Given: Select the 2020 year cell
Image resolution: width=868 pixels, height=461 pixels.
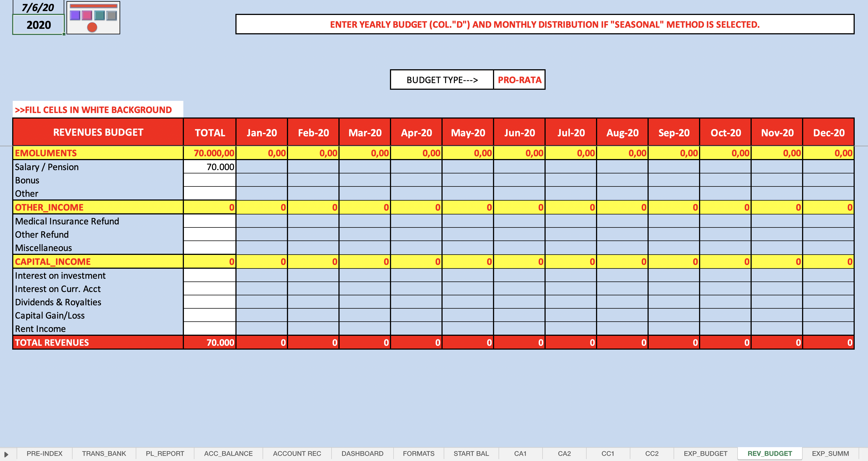Looking at the screenshot, I should [x=38, y=25].
